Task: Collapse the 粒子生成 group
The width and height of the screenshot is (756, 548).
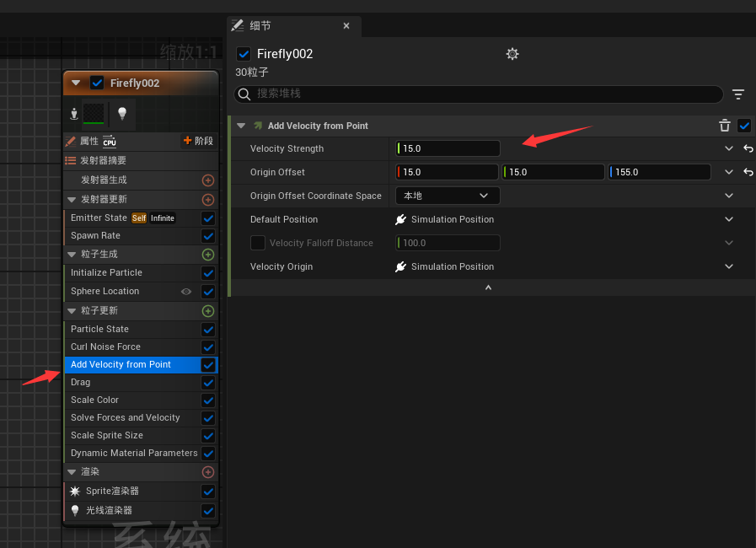Action: click(72, 255)
